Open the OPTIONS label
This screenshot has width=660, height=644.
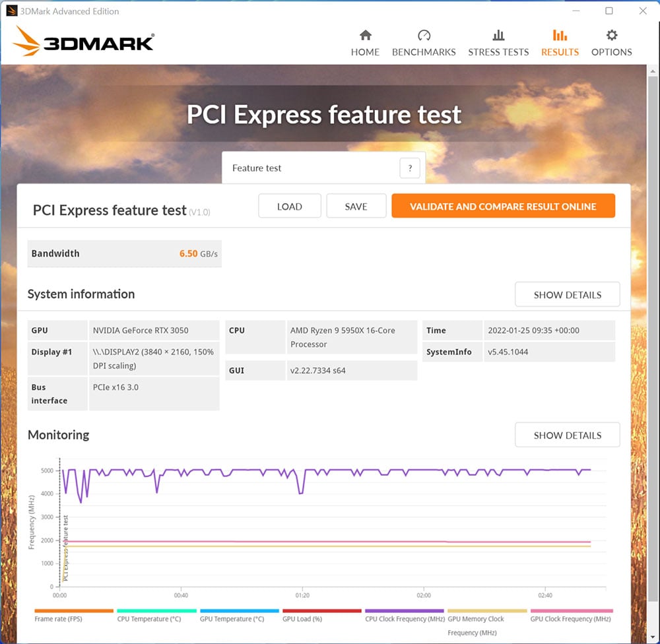tap(612, 52)
